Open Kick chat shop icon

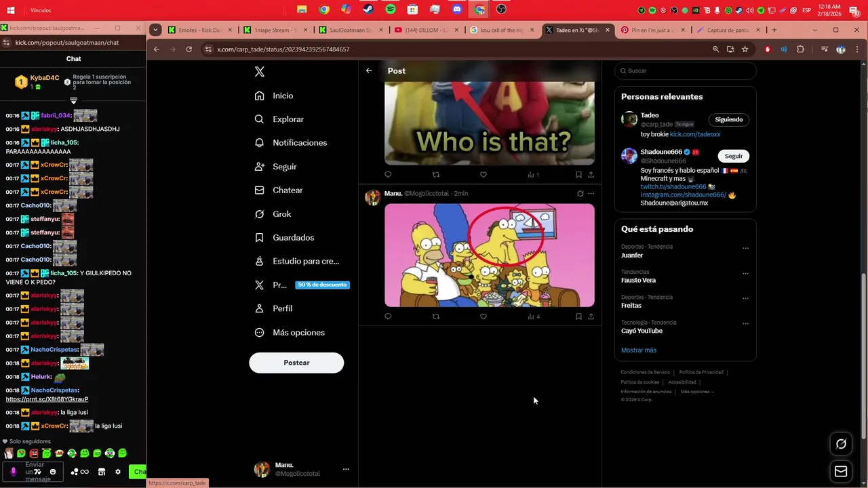click(102, 472)
